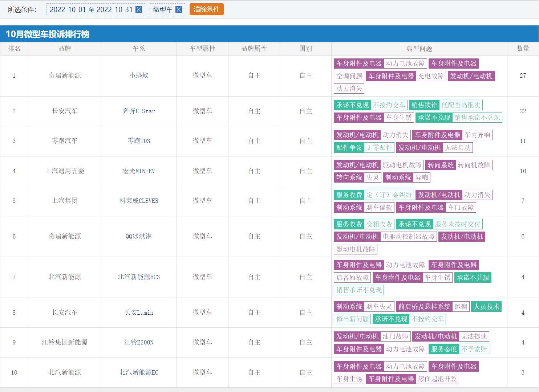Click the 品牌属性 column header
This screenshot has width=539, height=392.
tap(254, 49)
